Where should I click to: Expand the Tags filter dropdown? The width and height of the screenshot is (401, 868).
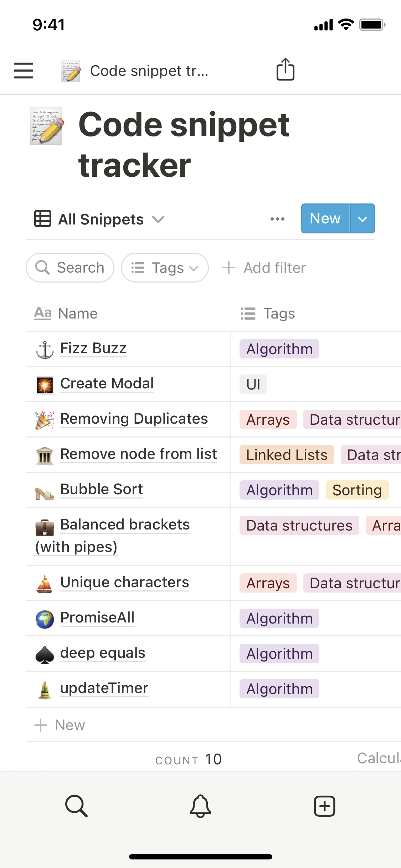(x=165, y=268)
